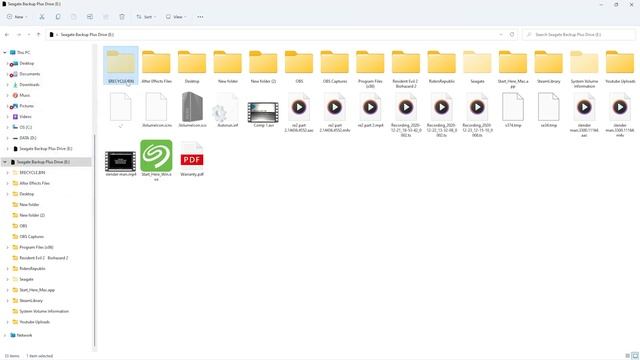Expand Program Files (x86) in navigation tree
Screen dimensions: 640x360
click(x=7, y=247)
